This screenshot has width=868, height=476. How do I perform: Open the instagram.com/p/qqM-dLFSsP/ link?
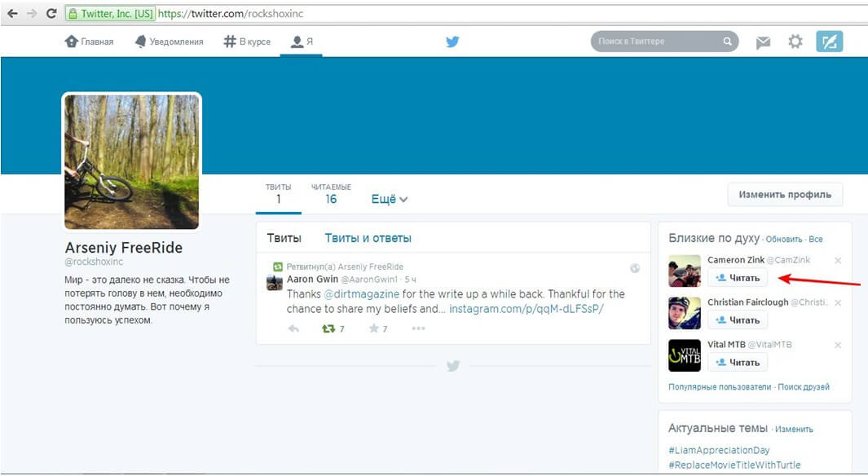click(x=526, y=309)
